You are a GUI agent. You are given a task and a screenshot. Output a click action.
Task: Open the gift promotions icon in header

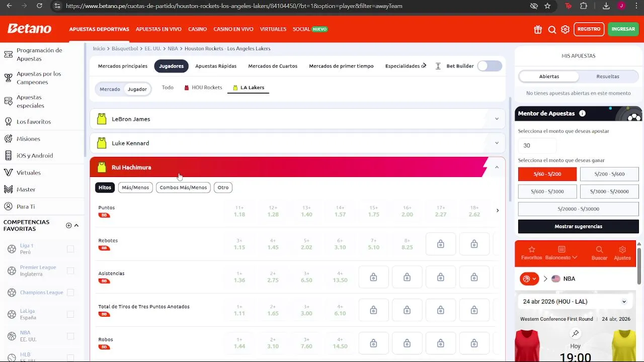[x=538, y=30]
